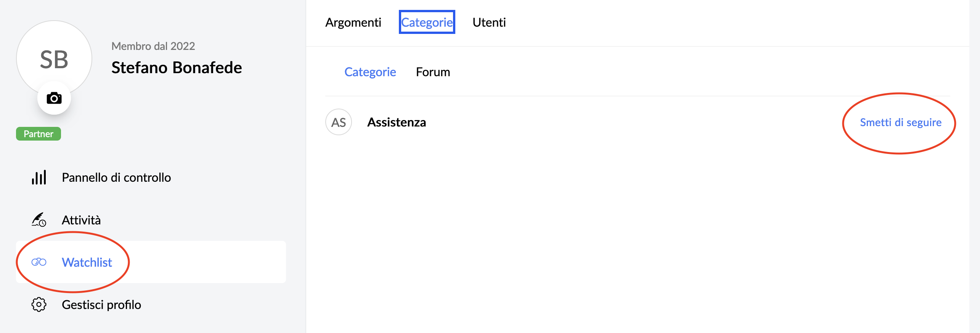
Task: Click the green Partner badge
Action: [x=39, y=134]
